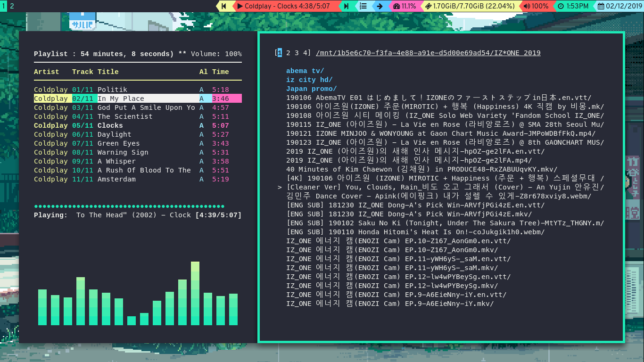Select ENOZI Cam EP.9-A6EieNny-iY.mkv file
The width and height of the screenshot is (644, 362).
pos(390,304)
